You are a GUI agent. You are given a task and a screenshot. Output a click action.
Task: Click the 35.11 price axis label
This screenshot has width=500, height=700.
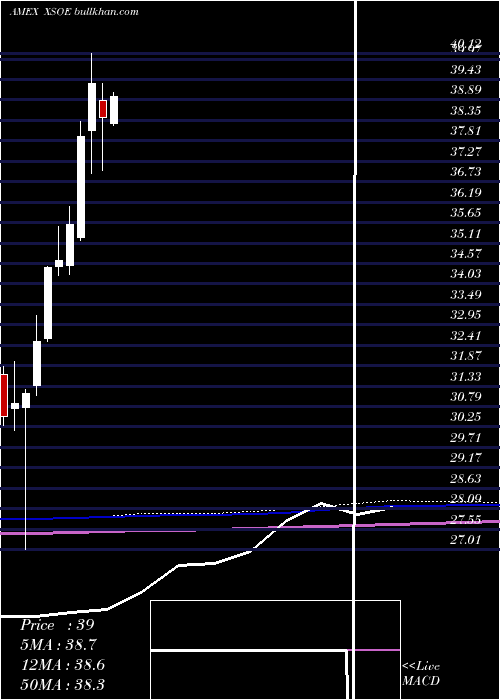(466, 233)
